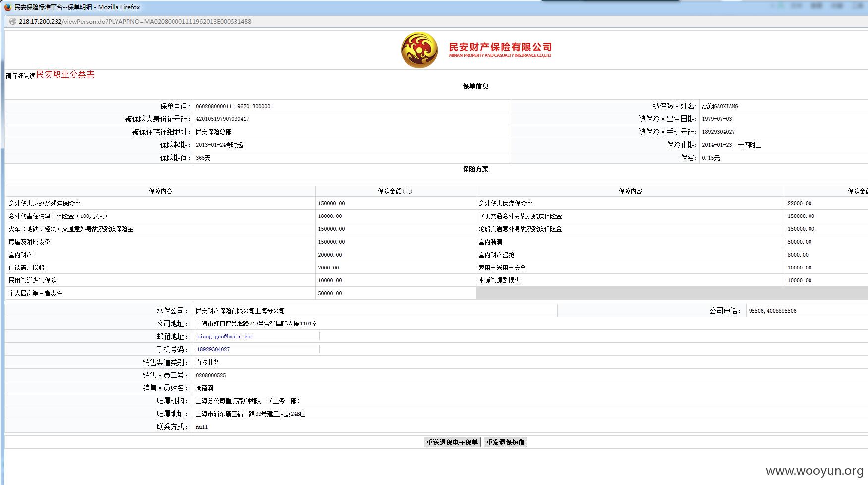Click the 邮箱地址 email input field

pos(257,336)
